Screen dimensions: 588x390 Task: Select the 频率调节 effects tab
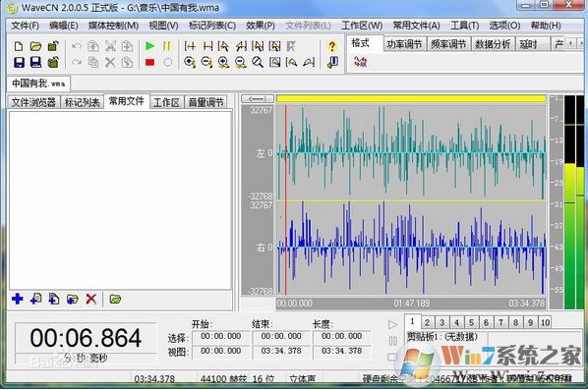pyautogui.click(x=448, y=44)
